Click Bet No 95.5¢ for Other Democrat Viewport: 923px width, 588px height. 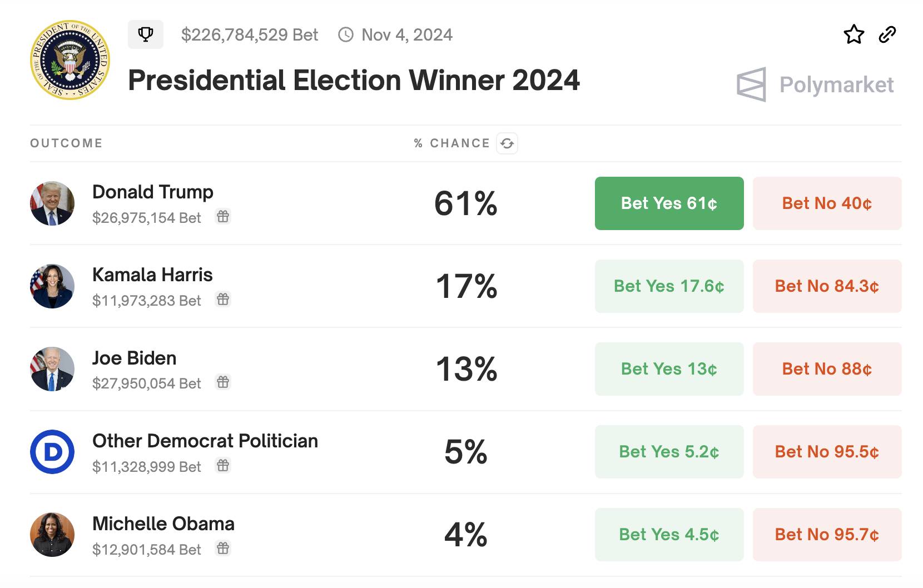(827, 452)
